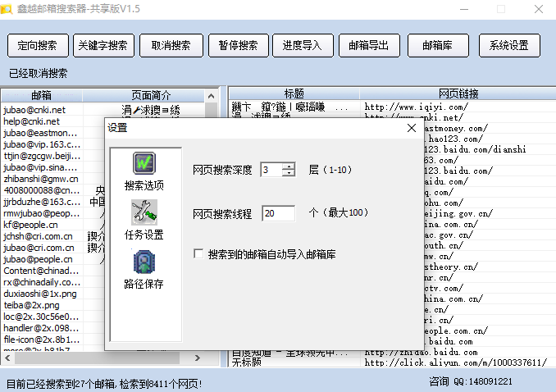Open the 路径保存 path save icon

tap(144, 270)
